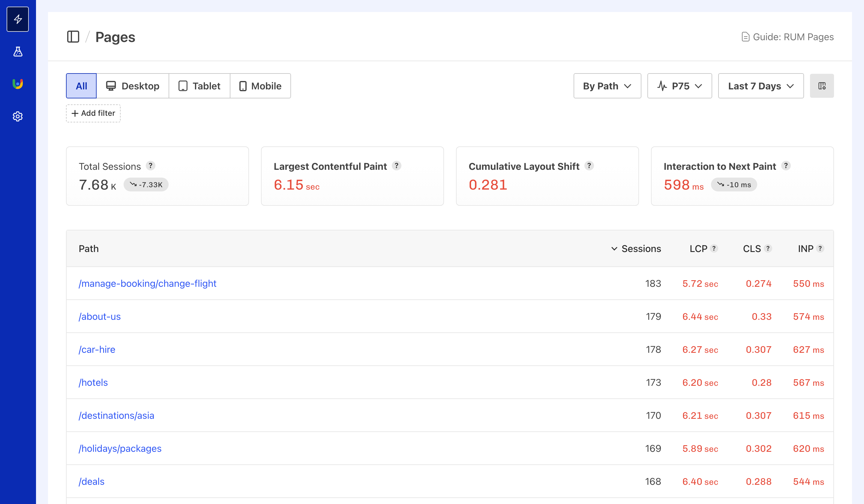Click the columns configuration icon beside Last 7 Days

coord(821,86)
